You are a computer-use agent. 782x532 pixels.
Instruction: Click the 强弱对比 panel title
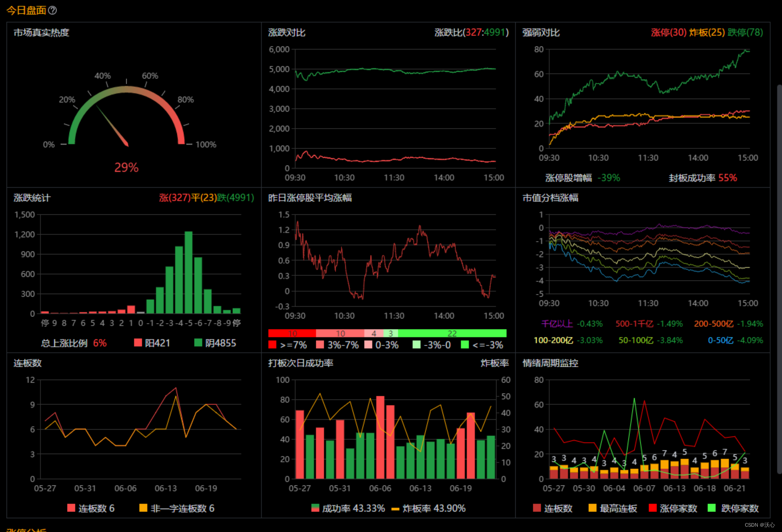[541, 33]
